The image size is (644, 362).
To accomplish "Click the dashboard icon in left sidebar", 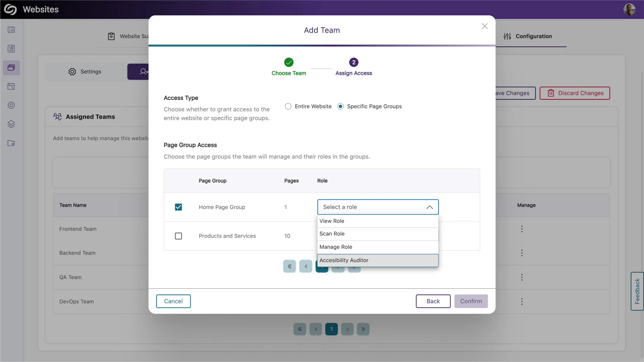I will tap(11, 30).
